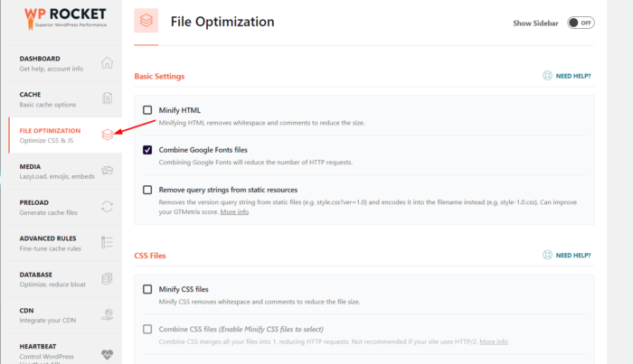Click the Media images icon
This screenshot has height=364, width=633.
coord(107,171)
